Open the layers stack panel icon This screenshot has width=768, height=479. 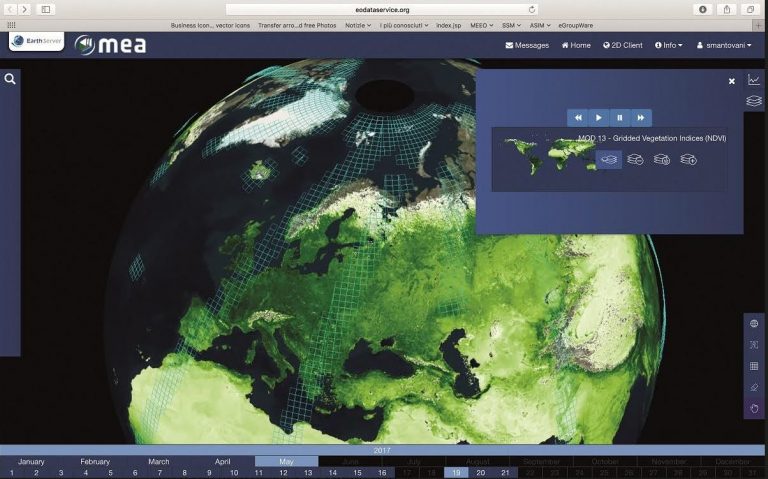[x=754, y=100]
